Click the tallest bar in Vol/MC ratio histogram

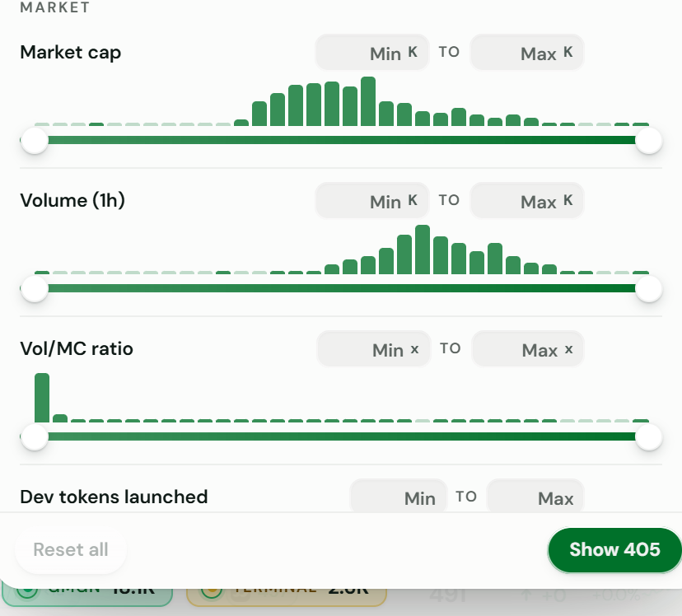pos(42,398)
